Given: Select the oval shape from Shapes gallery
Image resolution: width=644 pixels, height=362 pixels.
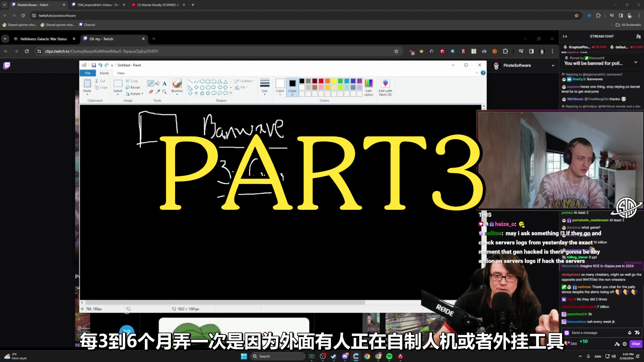Looking at the screenshot, I should coord(202,81).
